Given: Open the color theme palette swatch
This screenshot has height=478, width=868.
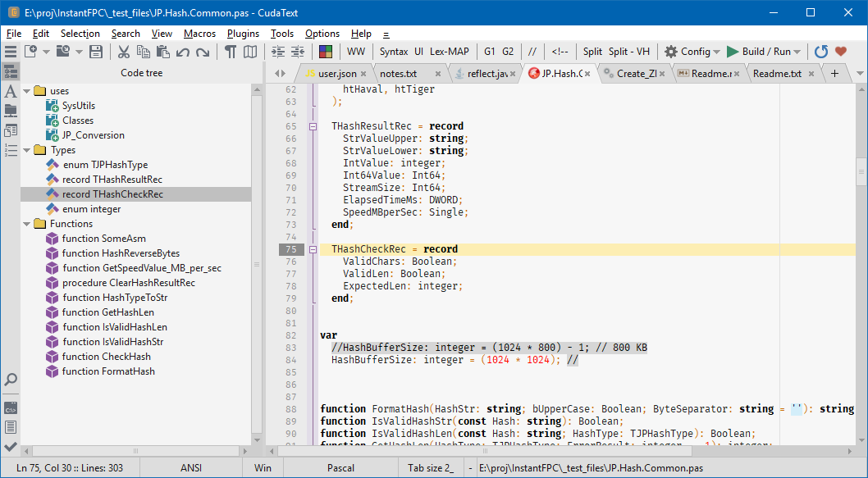Looking at the screenshot, I should pyautogui.click(x=324, y=51).
